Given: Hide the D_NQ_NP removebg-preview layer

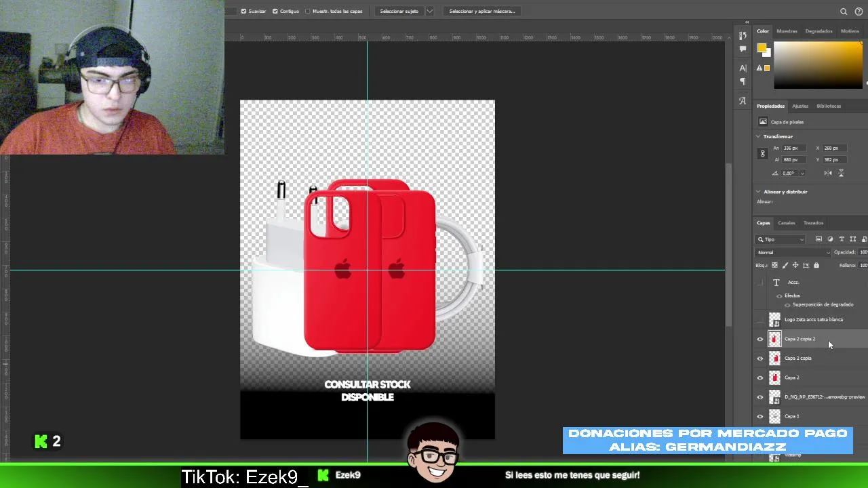Looking at the screenshot, I should [760, 397].
